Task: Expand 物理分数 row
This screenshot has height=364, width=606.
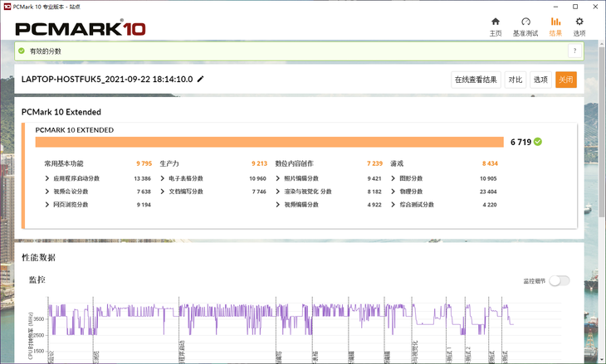Action: [393, 192]
